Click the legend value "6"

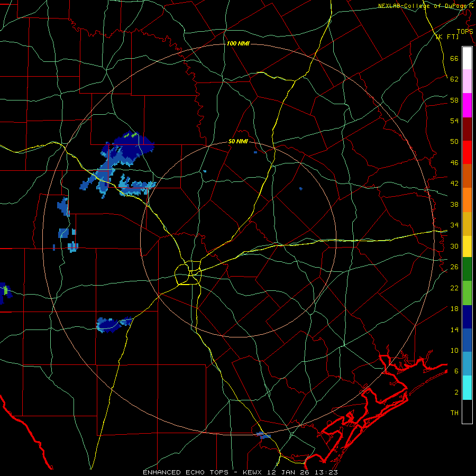click(456, 371)
